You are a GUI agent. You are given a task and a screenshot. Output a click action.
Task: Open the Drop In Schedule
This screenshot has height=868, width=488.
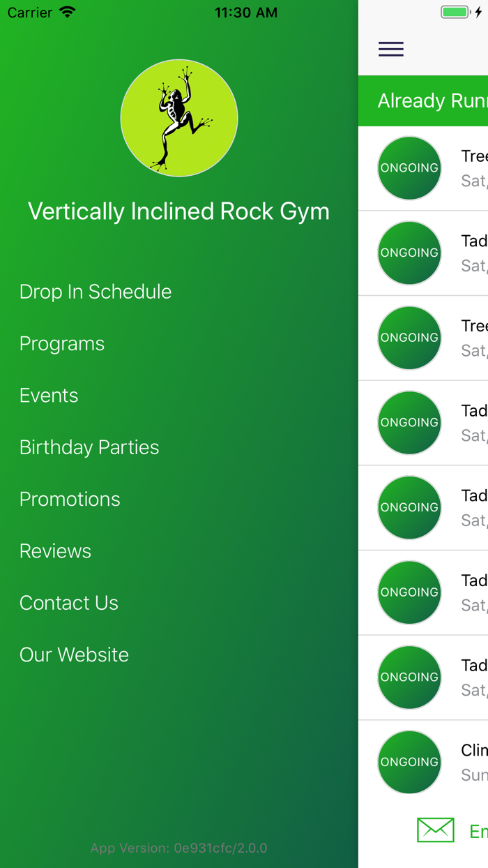coord(95,292)
